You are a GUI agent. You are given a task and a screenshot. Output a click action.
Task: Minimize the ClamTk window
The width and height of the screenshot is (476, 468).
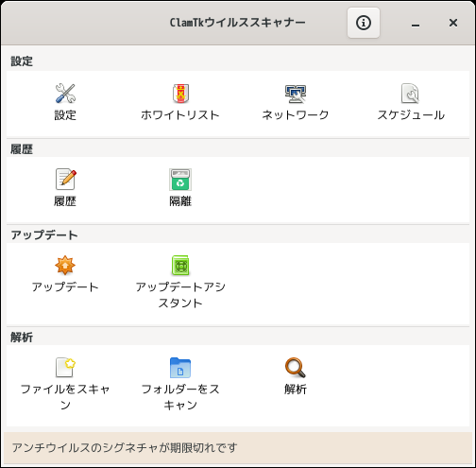click(416, 23)
